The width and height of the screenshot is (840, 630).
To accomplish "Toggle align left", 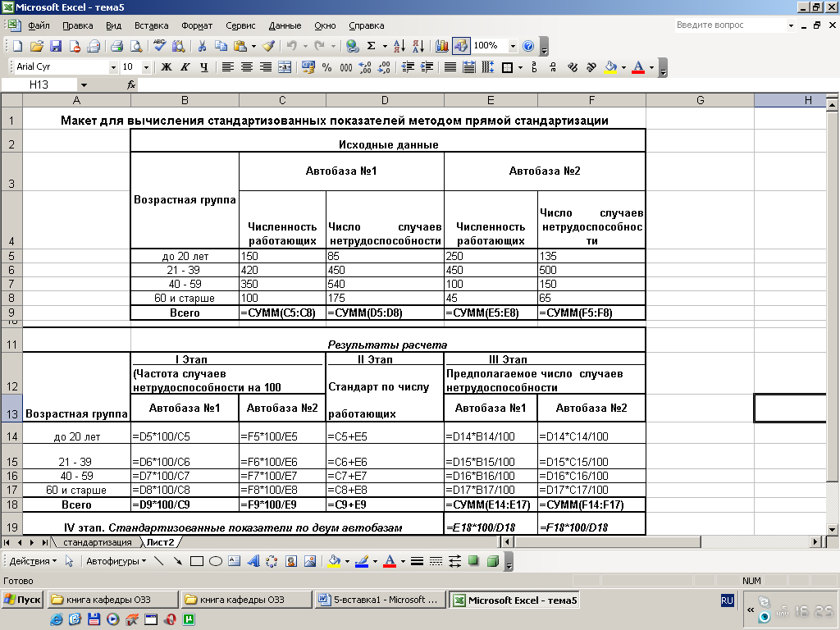I will (x=228, y=67).
